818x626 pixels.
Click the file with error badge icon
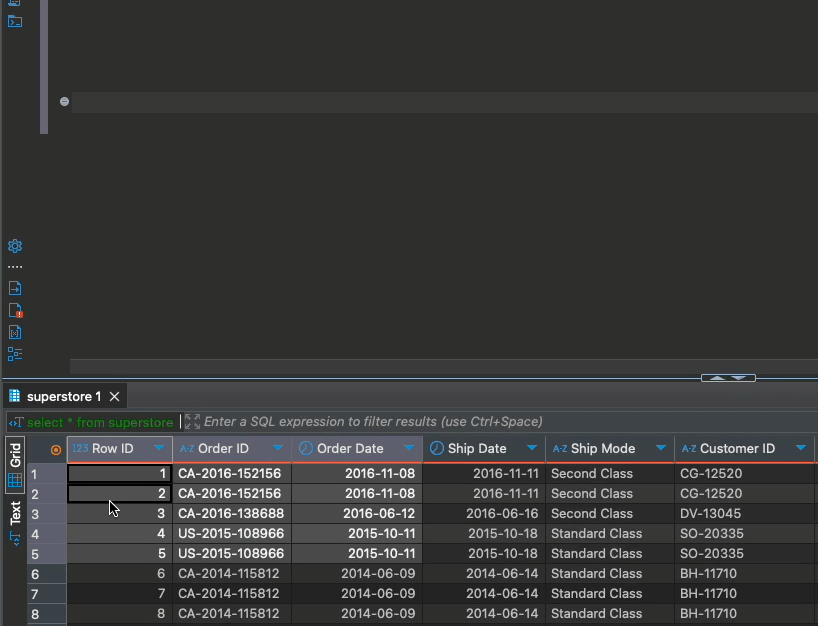[15, 310]
